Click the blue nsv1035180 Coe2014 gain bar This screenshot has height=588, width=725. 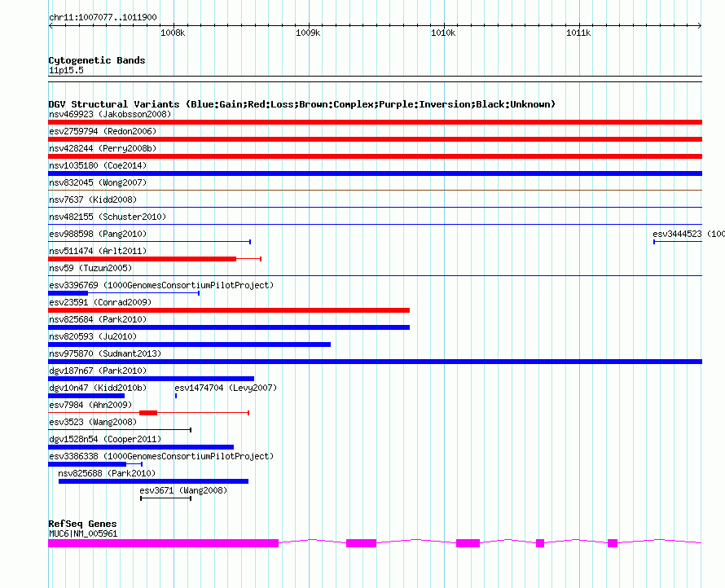[375, 173]
